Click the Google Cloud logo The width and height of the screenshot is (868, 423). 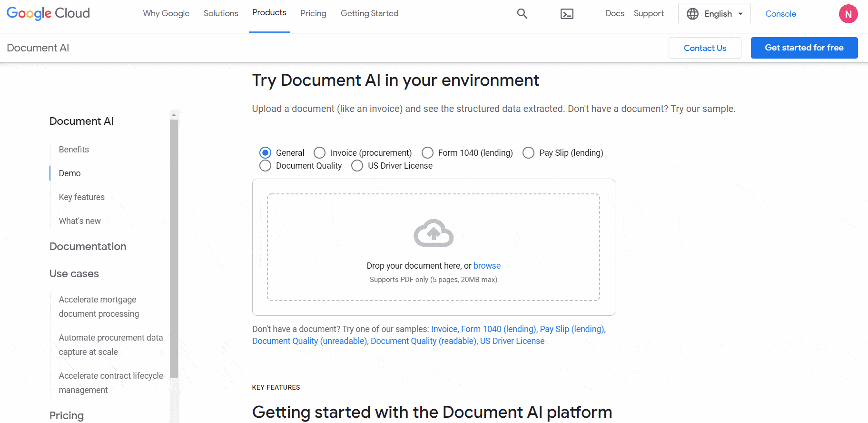[48, 13]
